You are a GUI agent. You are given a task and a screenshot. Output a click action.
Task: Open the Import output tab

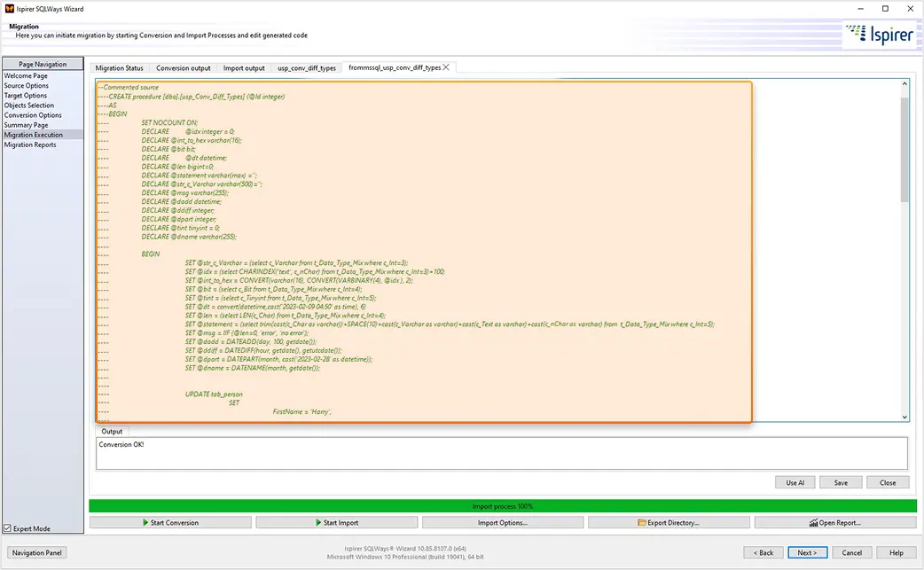pyautogui.click(x=244, y=67)
